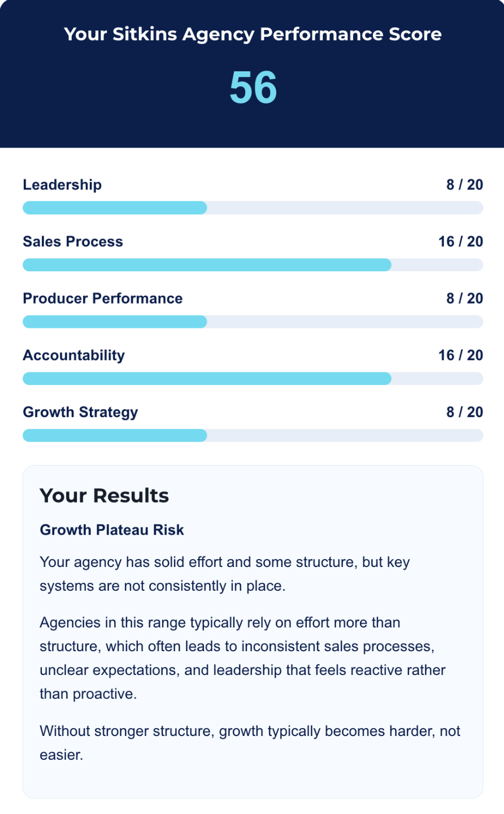
Task: Click the Growth Strategy 8 / 20 score
Action: click(464, 412)
